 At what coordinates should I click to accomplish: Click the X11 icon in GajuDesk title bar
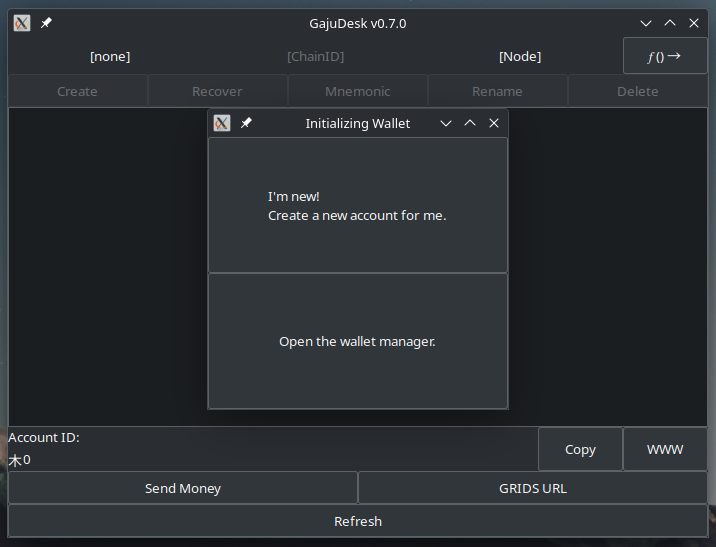coord(22,23)
